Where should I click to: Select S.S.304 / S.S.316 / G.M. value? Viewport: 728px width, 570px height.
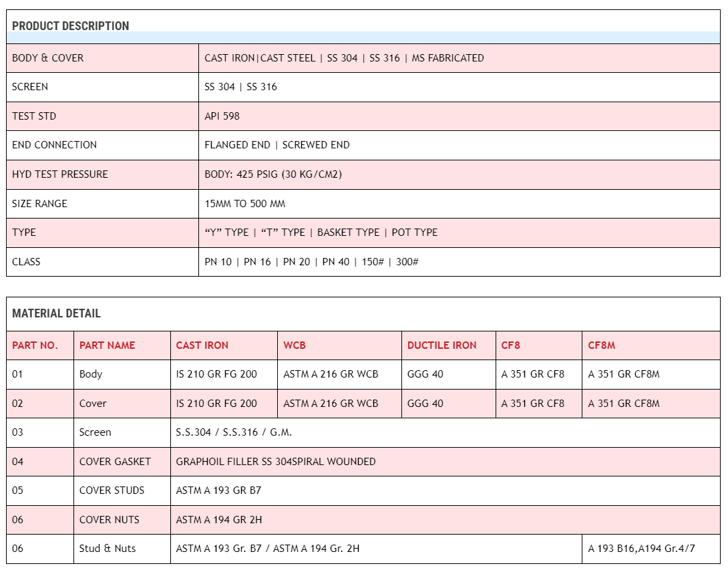[x=234, y=432]
